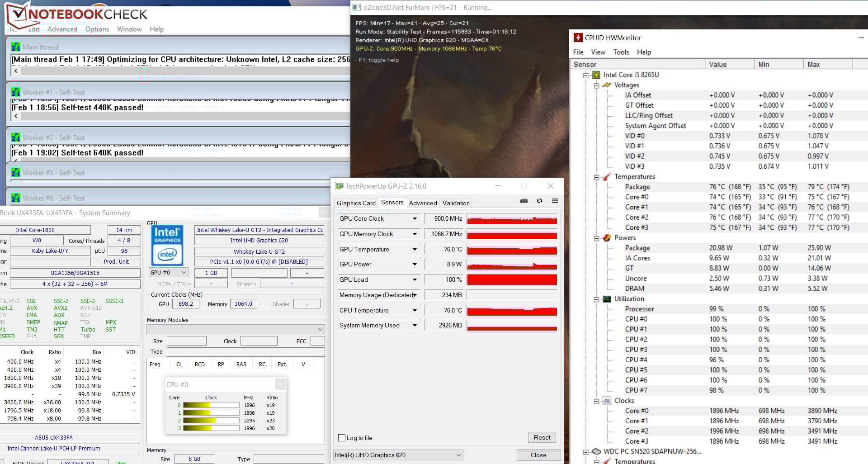868x464 pixels.
Task: Click the Main thread scroll-left arrow
Action: [x=16, y=71]
